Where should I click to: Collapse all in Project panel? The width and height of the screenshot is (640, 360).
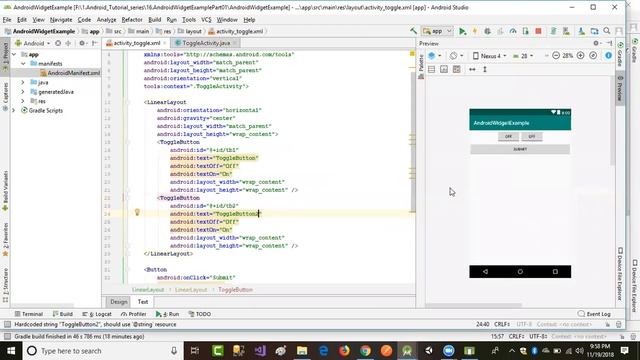coord(68,43)
